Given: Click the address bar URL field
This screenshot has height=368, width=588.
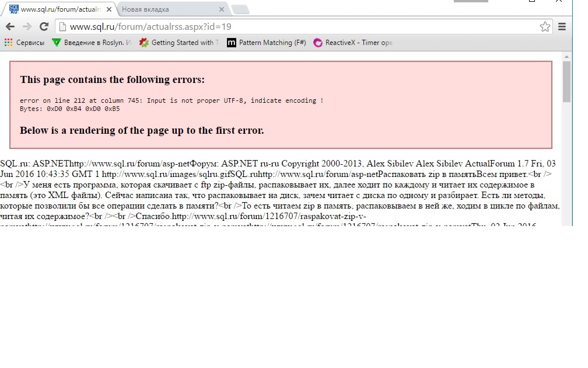Looking at the screenshot, I should click(x=292, y=26).
